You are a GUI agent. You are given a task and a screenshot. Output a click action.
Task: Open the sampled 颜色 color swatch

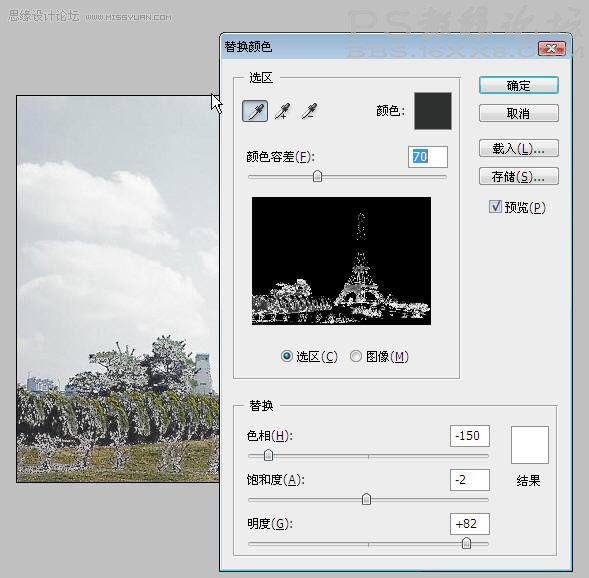(433, 111)
